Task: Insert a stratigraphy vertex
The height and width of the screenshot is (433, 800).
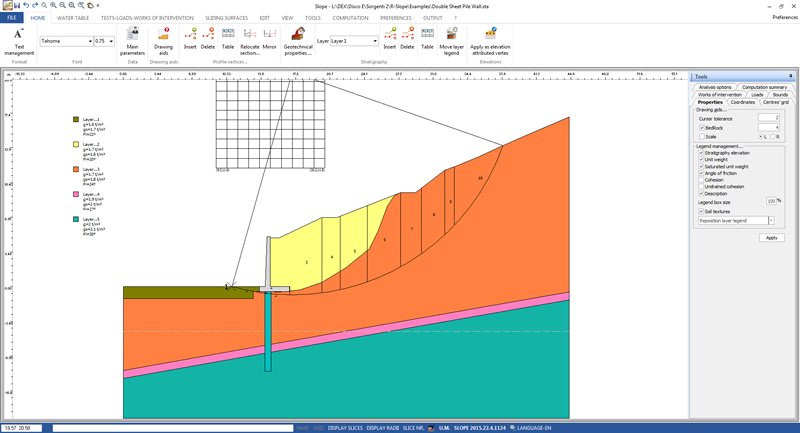Action: click(390, 39)
